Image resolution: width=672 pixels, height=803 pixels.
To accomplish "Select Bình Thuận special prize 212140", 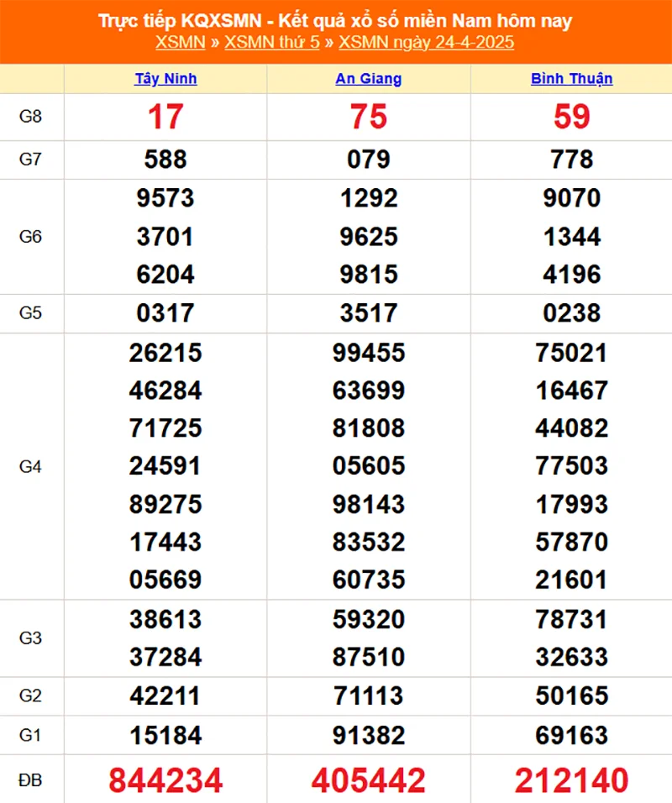I will click(571, 780).
